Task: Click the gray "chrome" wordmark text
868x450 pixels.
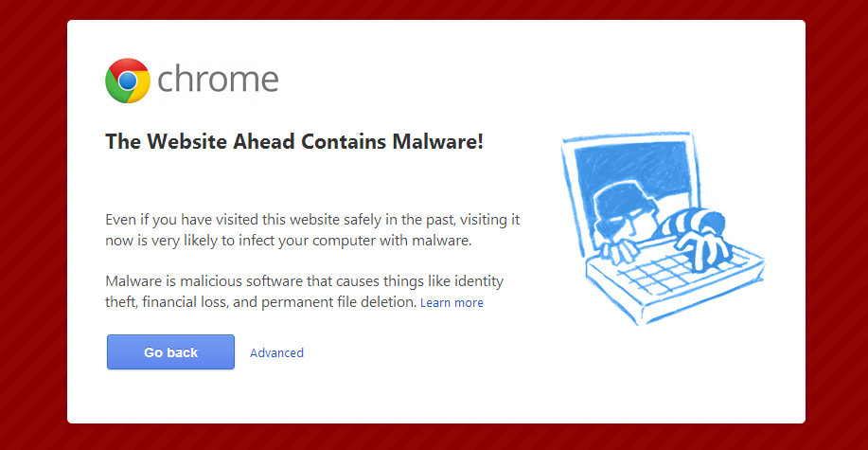Action: tap(218, 80)
